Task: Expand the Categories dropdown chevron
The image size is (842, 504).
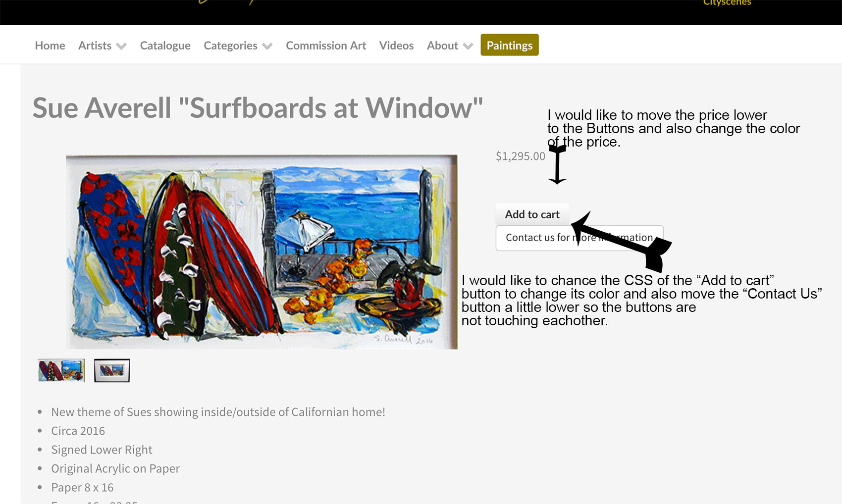Action: [x=267, y=46]
